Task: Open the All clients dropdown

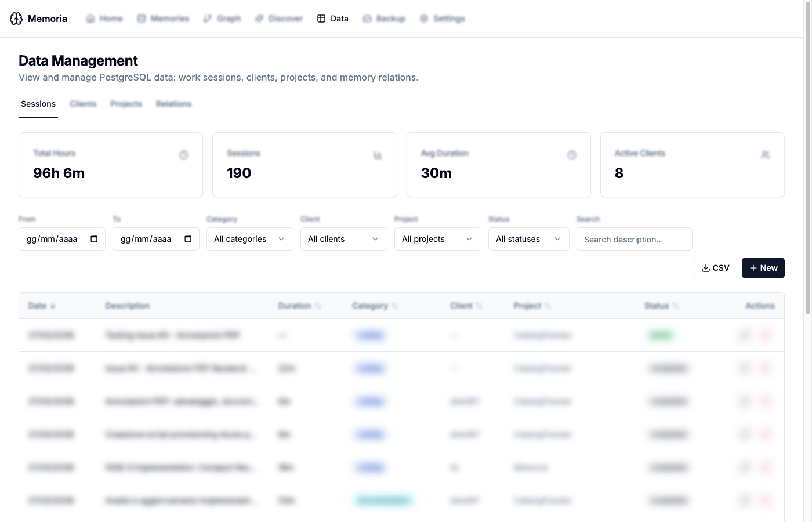Action: (x=343, y=239)
